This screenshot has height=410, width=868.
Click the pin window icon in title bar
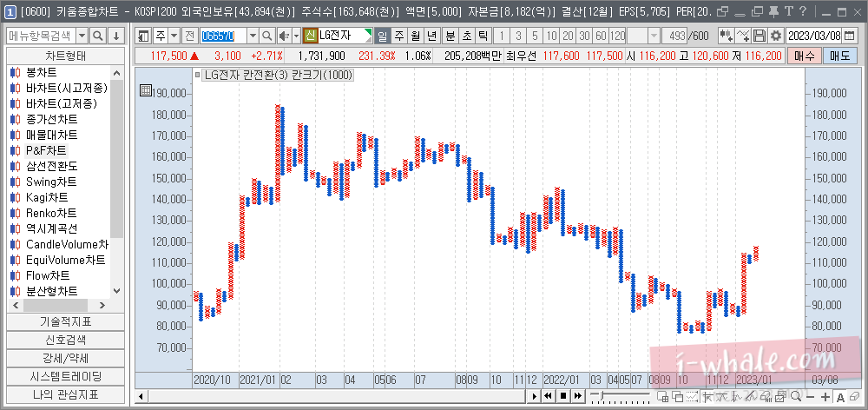point(774,11)
